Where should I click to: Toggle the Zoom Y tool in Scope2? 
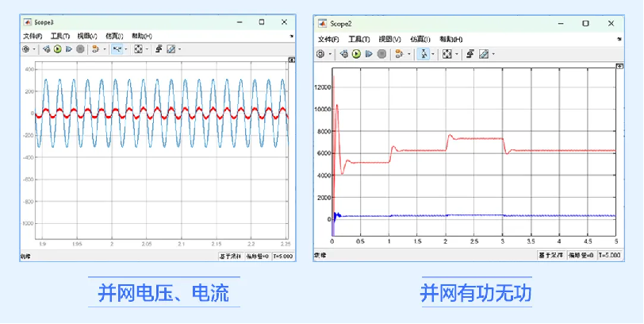(424, 54)
